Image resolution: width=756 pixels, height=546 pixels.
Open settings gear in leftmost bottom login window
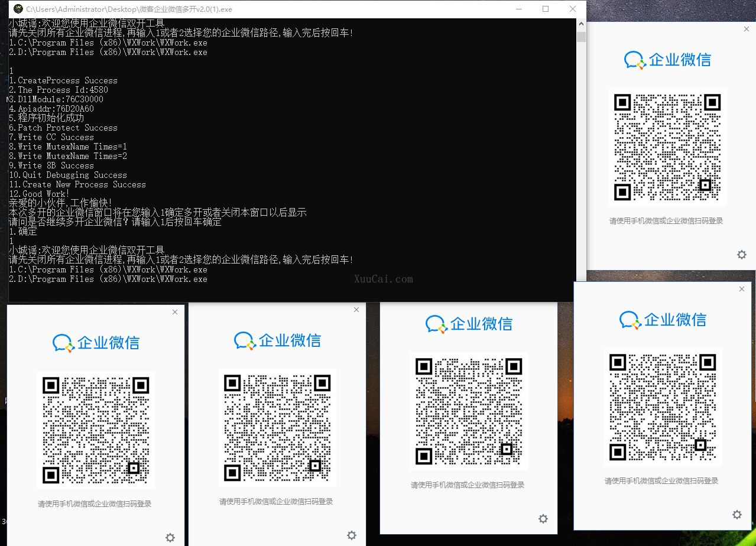click(x=170, y=538)
